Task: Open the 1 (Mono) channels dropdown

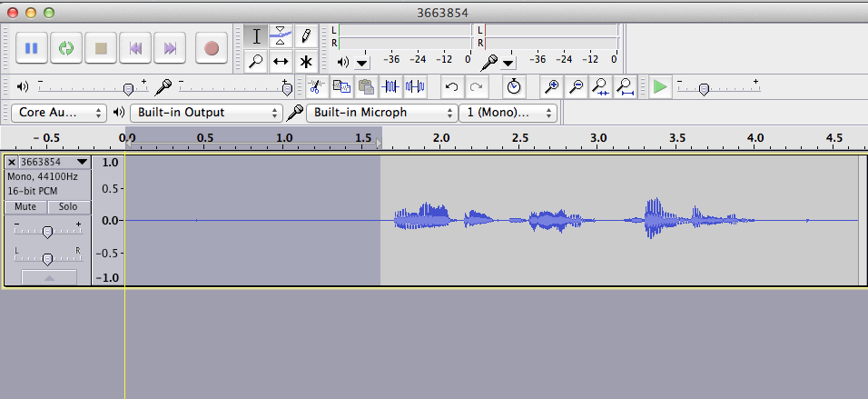Action: pyautogui.click(x=508, y=113)
